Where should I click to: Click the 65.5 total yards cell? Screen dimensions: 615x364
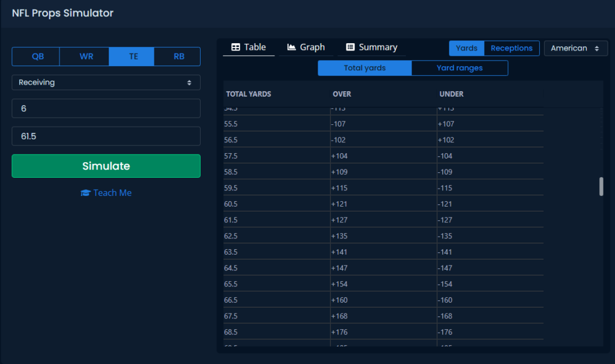(x=277, y=284)
